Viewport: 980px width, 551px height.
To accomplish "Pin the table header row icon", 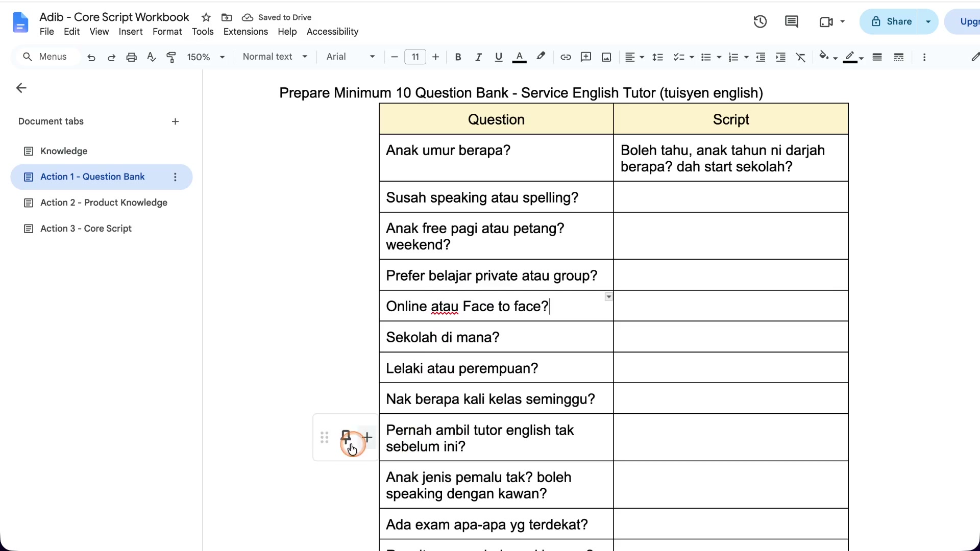I will (x=346, y=437).
